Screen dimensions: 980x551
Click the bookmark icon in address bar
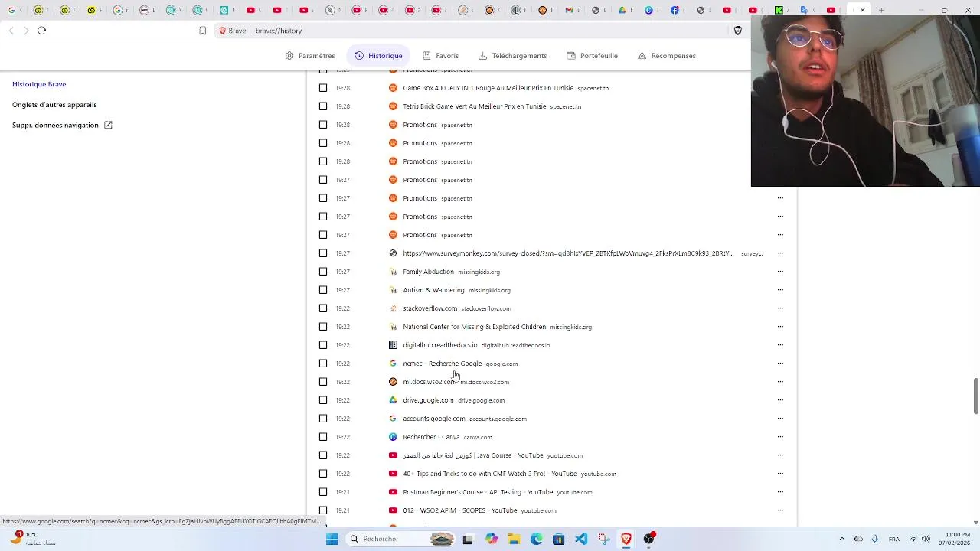202,31
